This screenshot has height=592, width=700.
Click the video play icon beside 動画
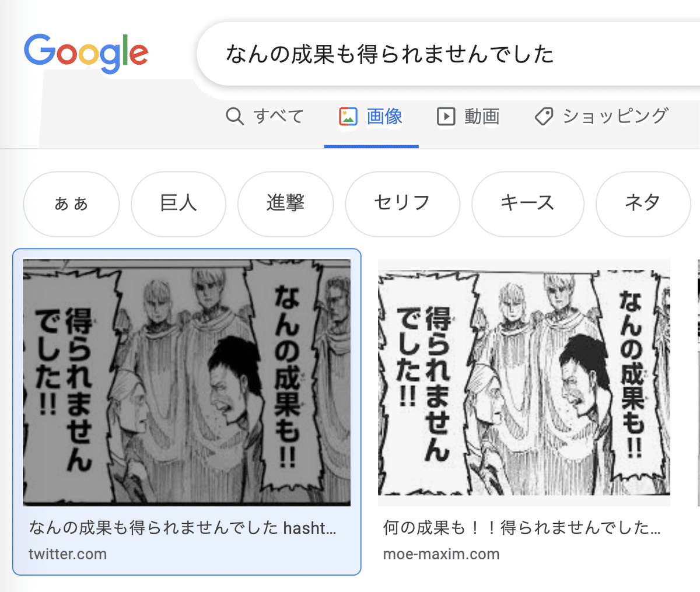(x=446, y=116)
